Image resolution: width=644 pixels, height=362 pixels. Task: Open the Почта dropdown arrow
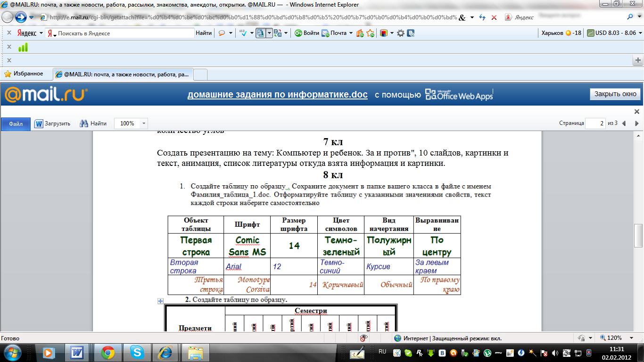pyautogui.click(x=351, y=33)
